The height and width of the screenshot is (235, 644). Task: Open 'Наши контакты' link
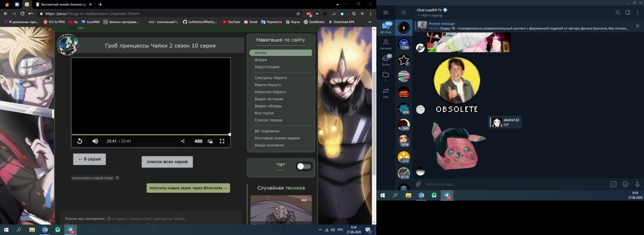[269, 145]
